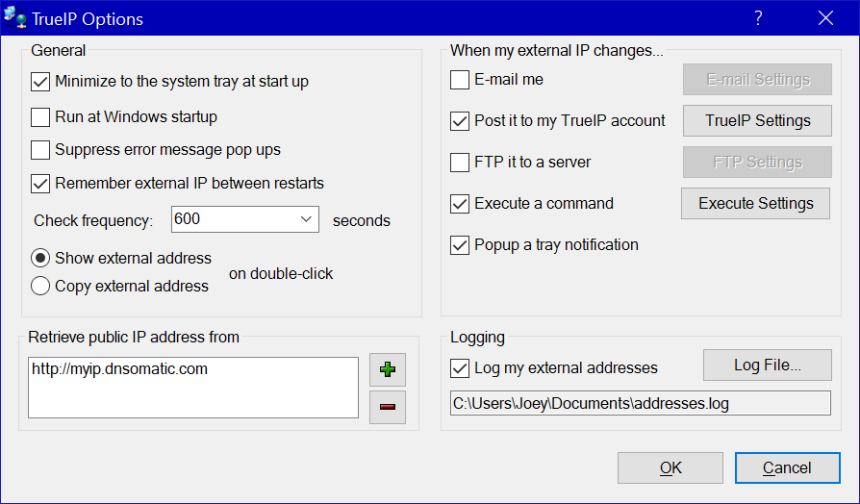Uncheck Log my external addresses
This screenshot has height=504, width=860.
pyautogui.click(x=460, y=368)
